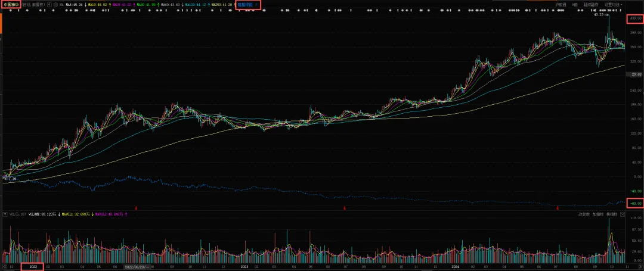Viewport: 644px width, 271px height.
Task: Close the volume indicator panel
Action: tap(623, 214)
